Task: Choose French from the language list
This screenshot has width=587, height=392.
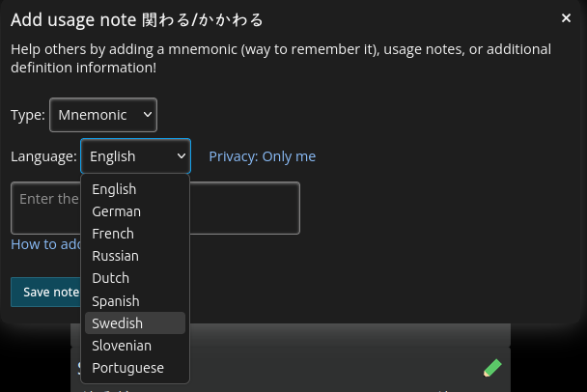Action: pos(135,234)
